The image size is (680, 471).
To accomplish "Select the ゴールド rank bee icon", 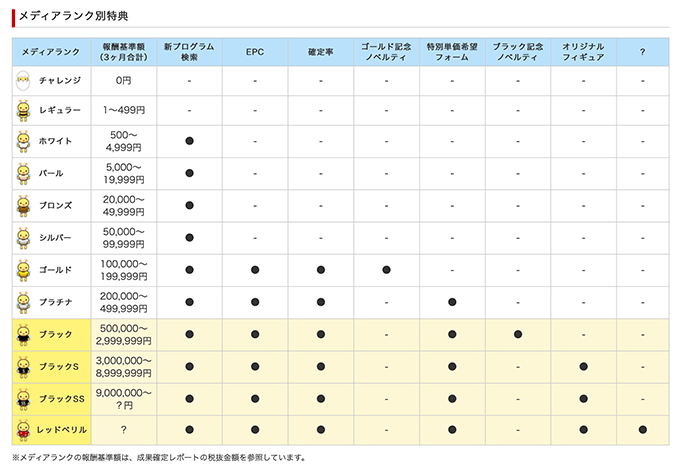I will click(x=23, y=270).
